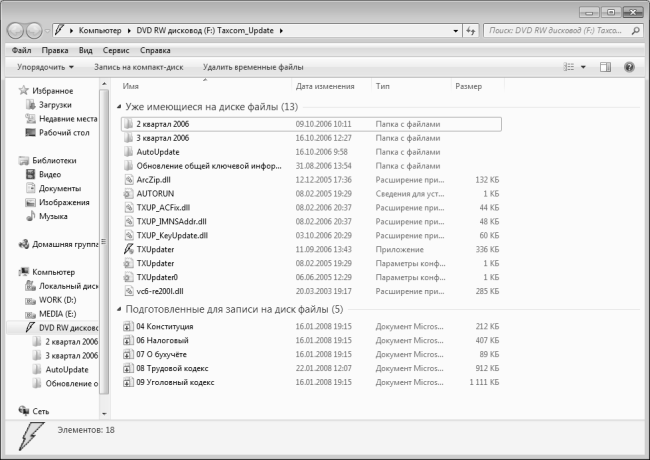Screen dimensions: 650x460
Task: Expand the breadcrumb arrow after Taxcom_Update
Action: tap(281, 31)
